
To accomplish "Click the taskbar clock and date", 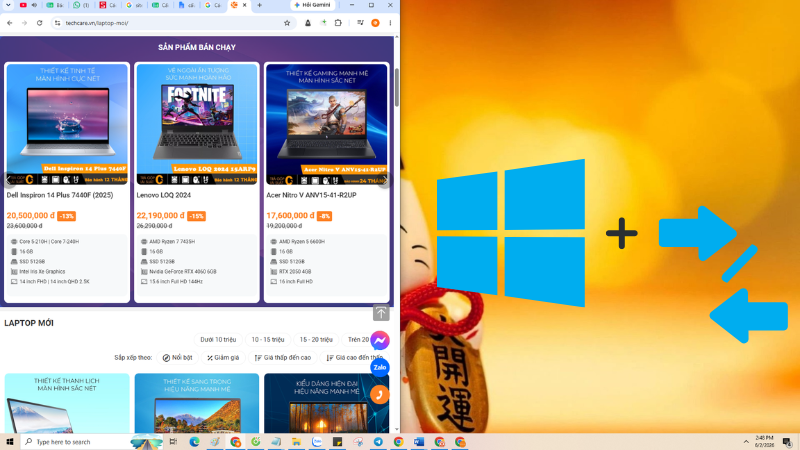I will tap(764, 442).
